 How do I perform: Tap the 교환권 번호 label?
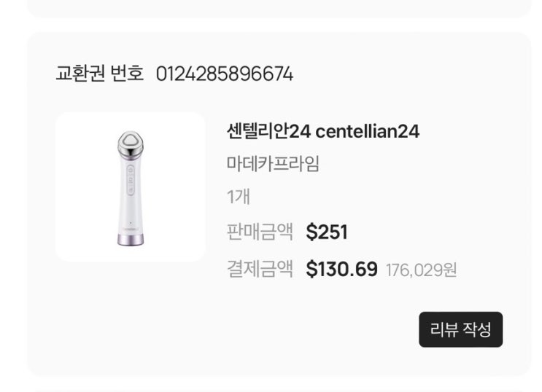tap(100, 74)
